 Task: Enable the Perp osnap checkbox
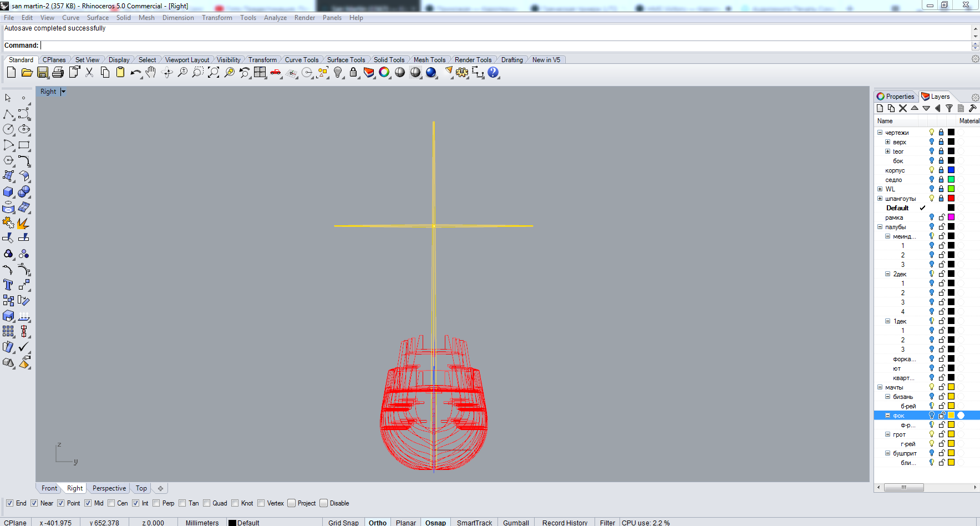coord(156,503)
